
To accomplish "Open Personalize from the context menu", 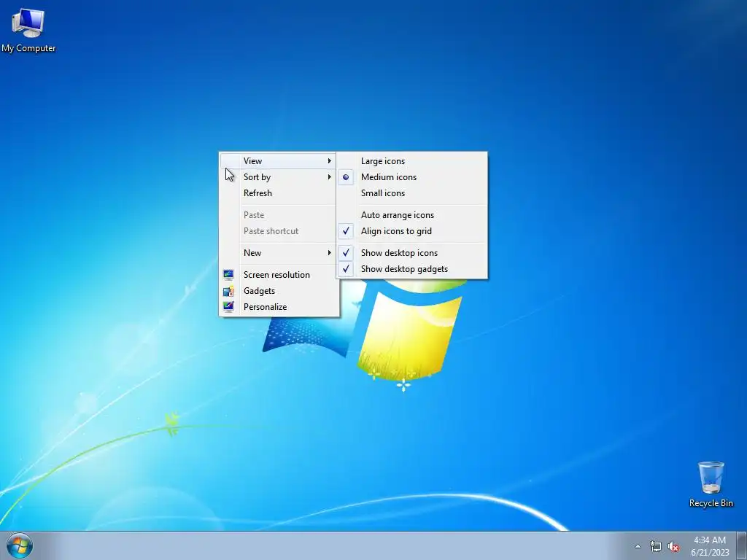I will pos(279,307).
